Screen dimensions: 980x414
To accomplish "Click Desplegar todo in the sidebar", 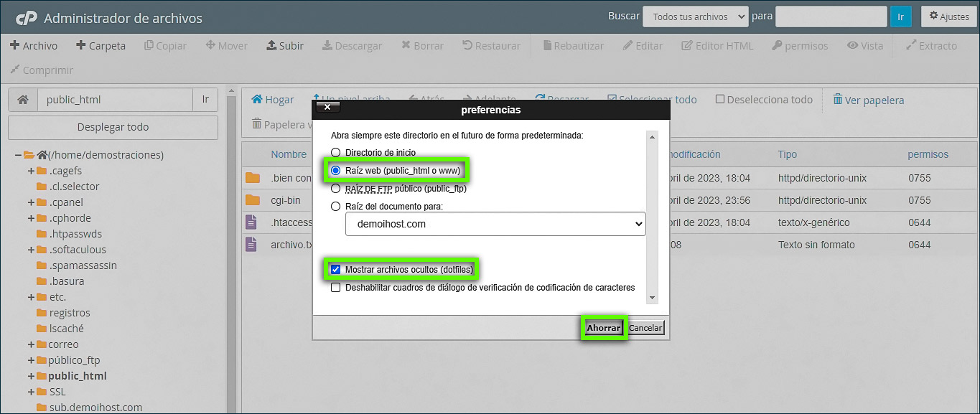I will tap(113, 127).
